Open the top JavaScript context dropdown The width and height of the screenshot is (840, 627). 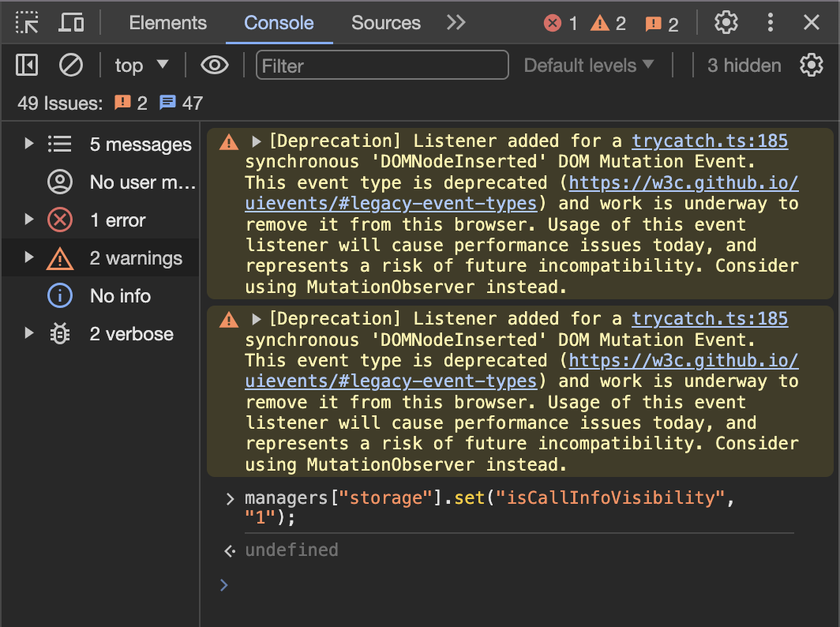(141, 65)
